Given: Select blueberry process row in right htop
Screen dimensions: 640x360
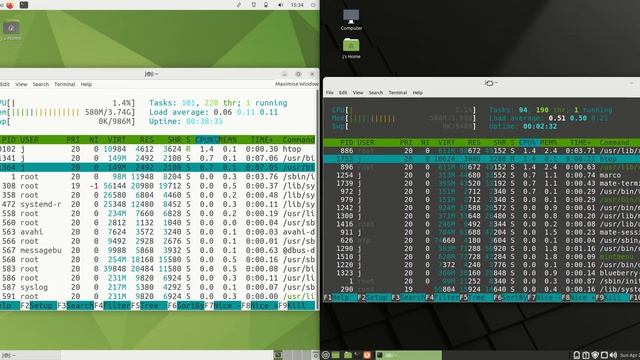Looking at the screenshot, I should [482, 273].
